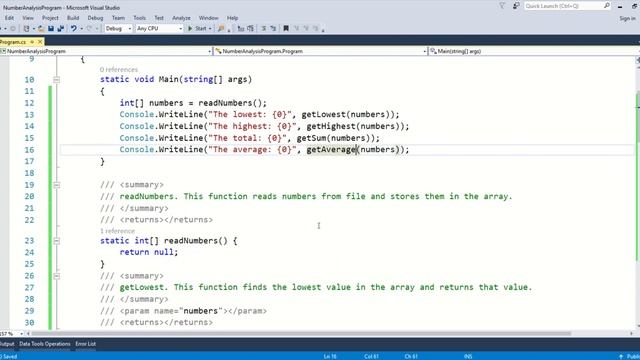Screen dimensions: 640x360
Task: Open the Help menu
Action: tap(232, 18)
